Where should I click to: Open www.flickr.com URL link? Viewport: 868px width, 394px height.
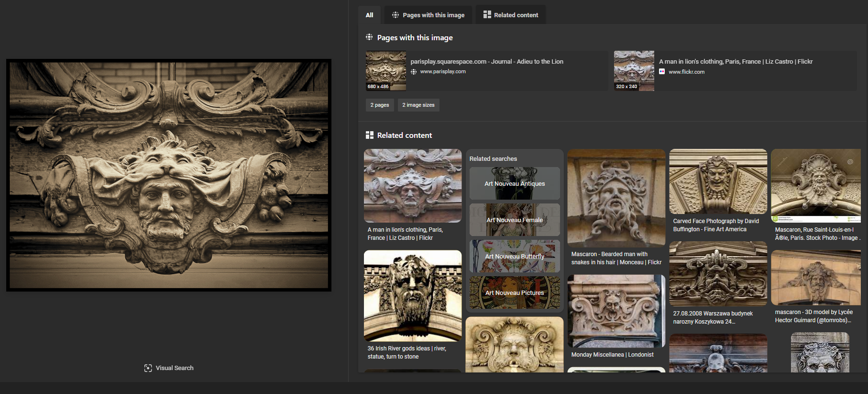(x=686, y=72)
